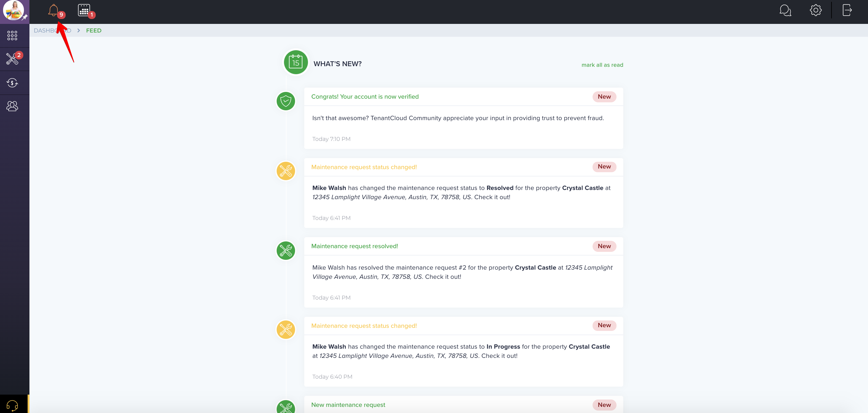Click the What's New calendar icon
The width and height of the screenshot is (868, 413).
pos(295,62)
